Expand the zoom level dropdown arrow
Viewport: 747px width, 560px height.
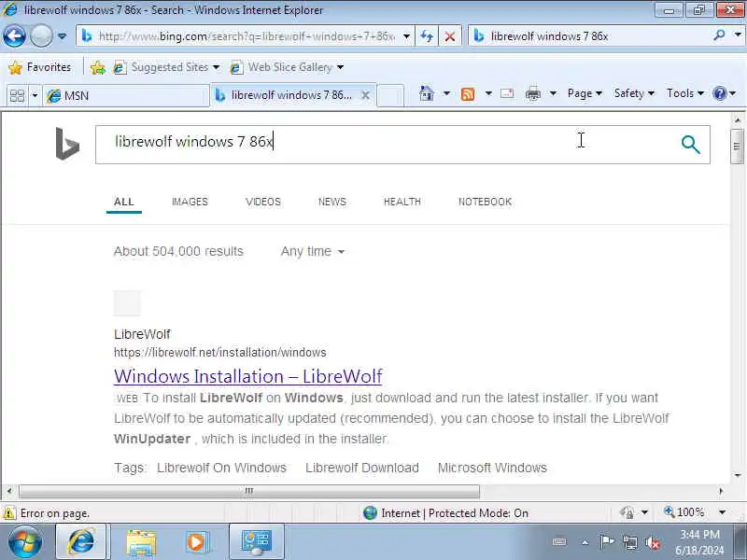point(722,512)
